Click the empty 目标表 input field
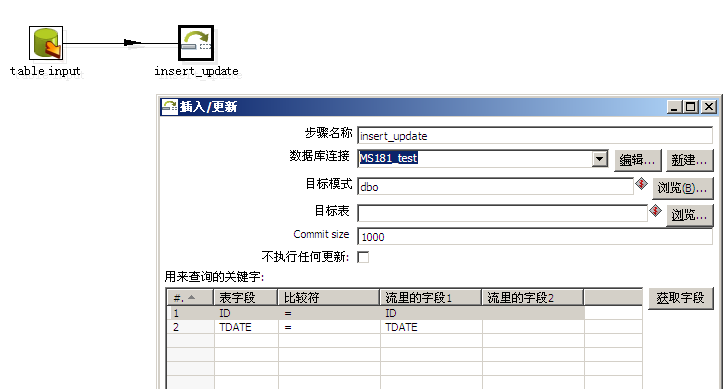The height and width of the screenshot is (389, 725). point(502,214)
